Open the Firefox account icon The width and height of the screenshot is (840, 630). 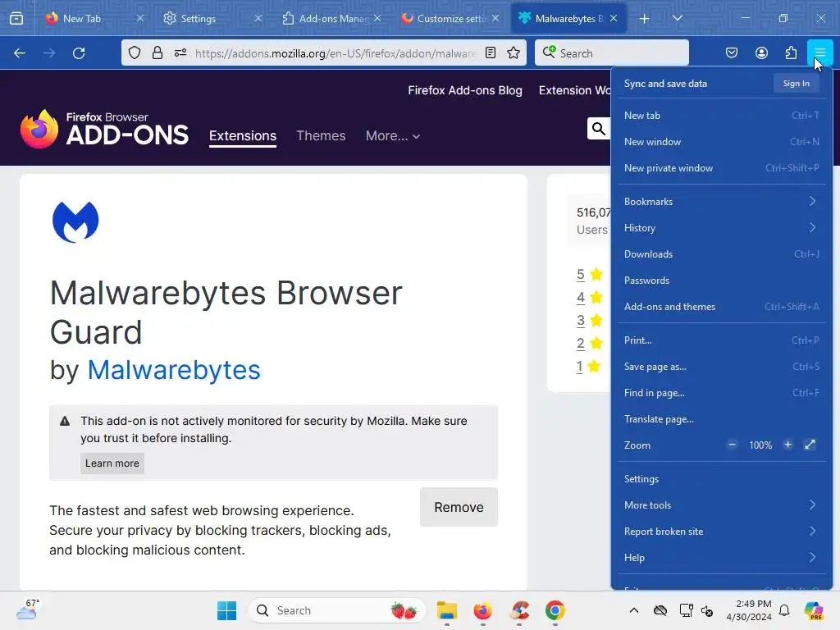tap(761, 52)
